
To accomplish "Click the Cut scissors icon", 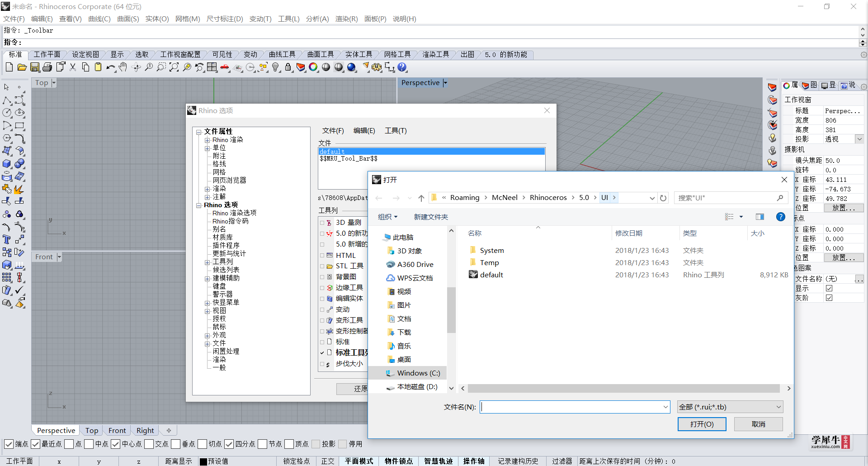I will click(x=73, y=67).
